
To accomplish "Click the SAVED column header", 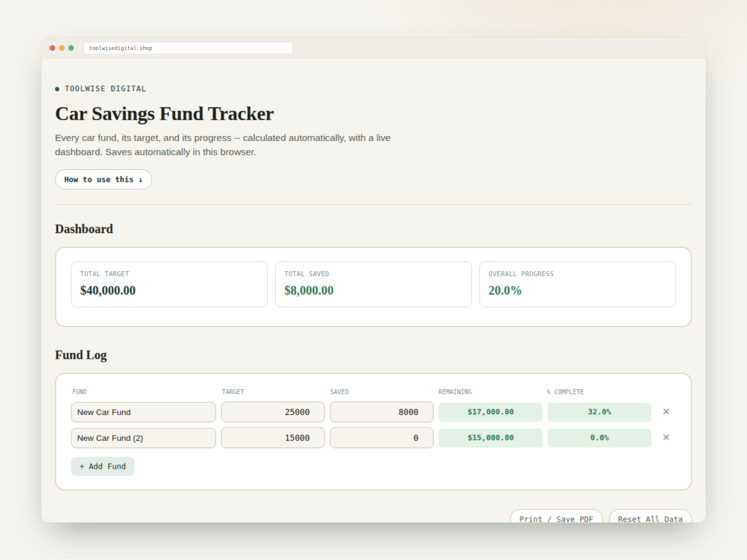I will pos(340,392).
